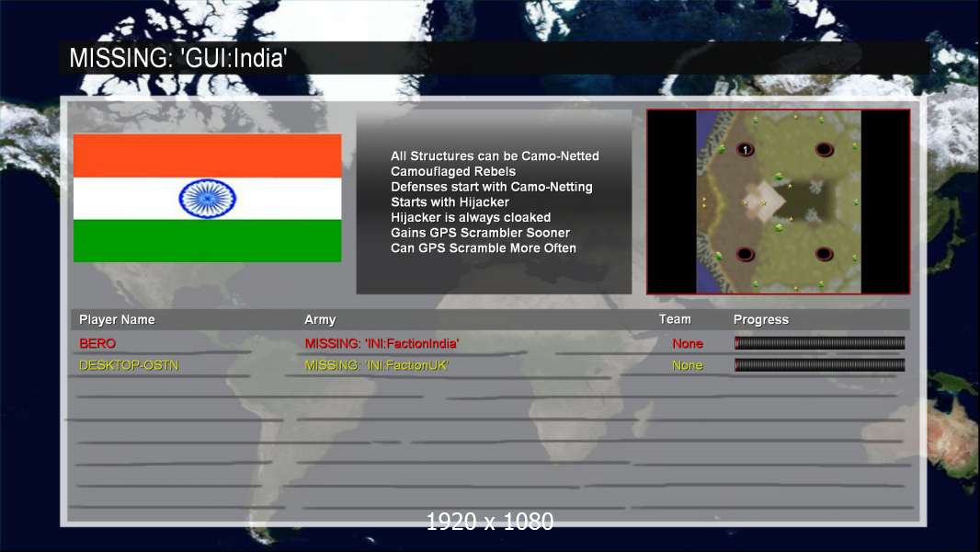Click the 'Team' column header
980x552 pixels.
pyautogui.click(x=675, y=319)
